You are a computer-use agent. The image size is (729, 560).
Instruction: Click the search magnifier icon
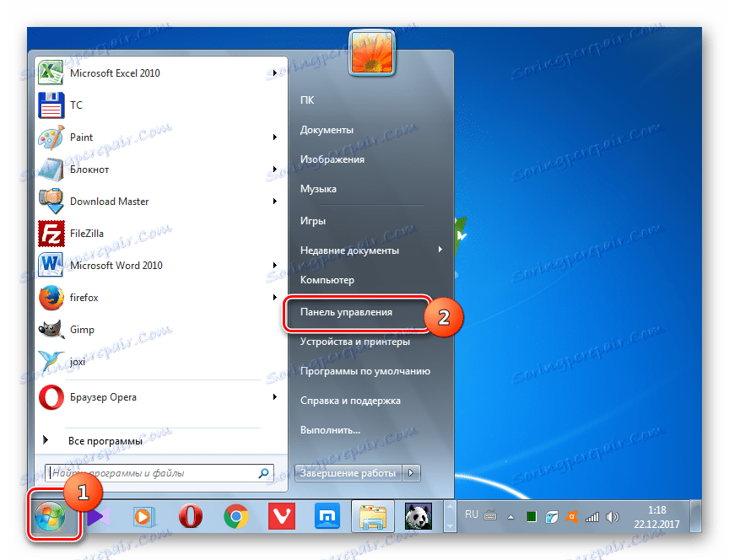click(x=263, y=473)
